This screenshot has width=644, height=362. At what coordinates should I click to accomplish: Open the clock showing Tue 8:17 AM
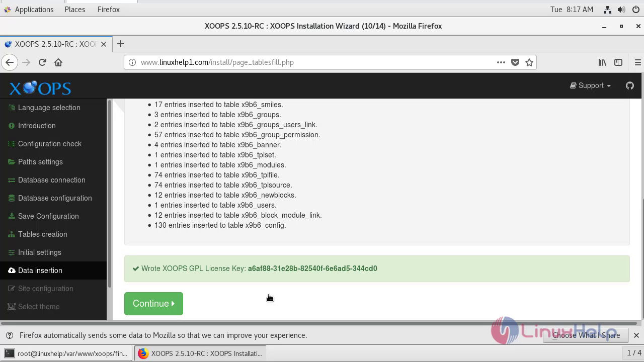[572, 10]
